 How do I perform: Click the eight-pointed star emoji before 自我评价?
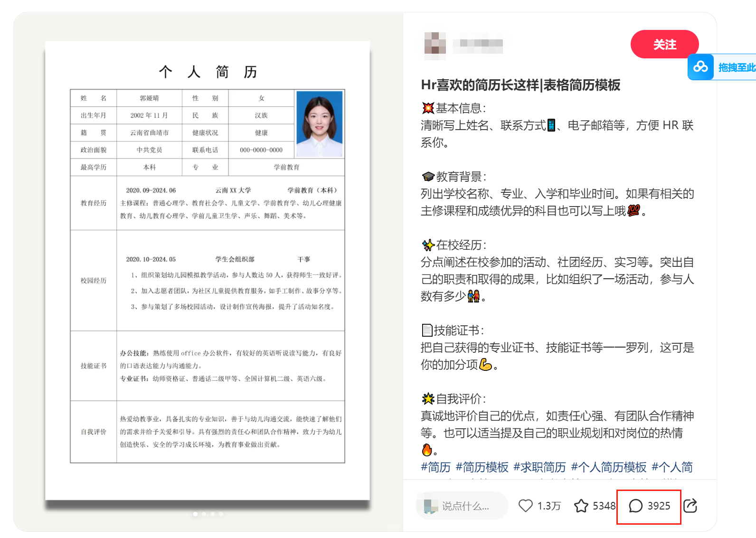click(428, 399)
